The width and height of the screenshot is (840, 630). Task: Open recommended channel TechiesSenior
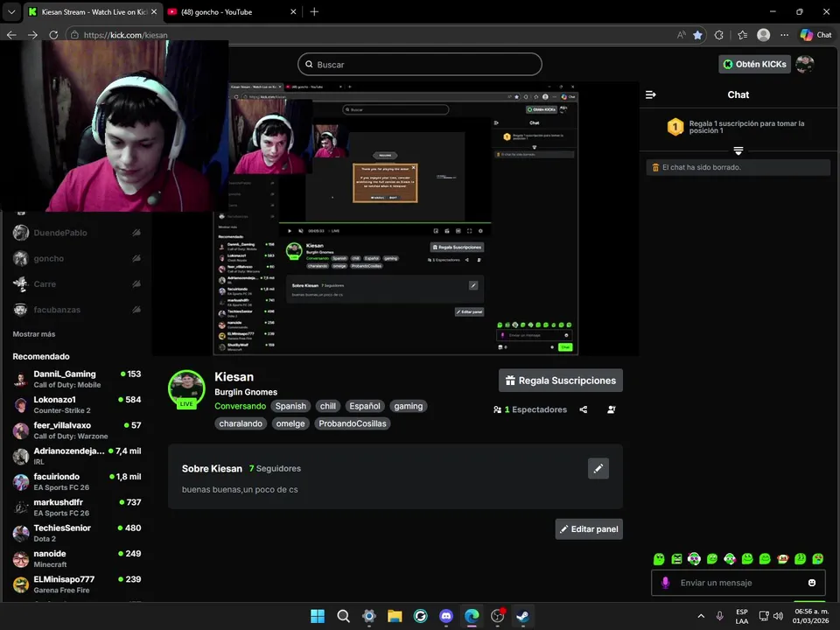point(77,533)
